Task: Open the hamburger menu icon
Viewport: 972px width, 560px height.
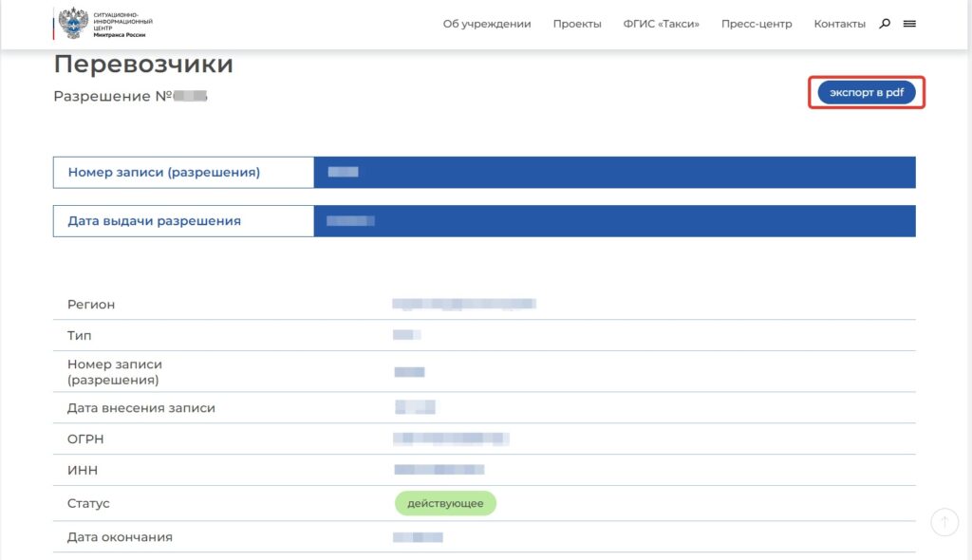Action: pos(909,24)
